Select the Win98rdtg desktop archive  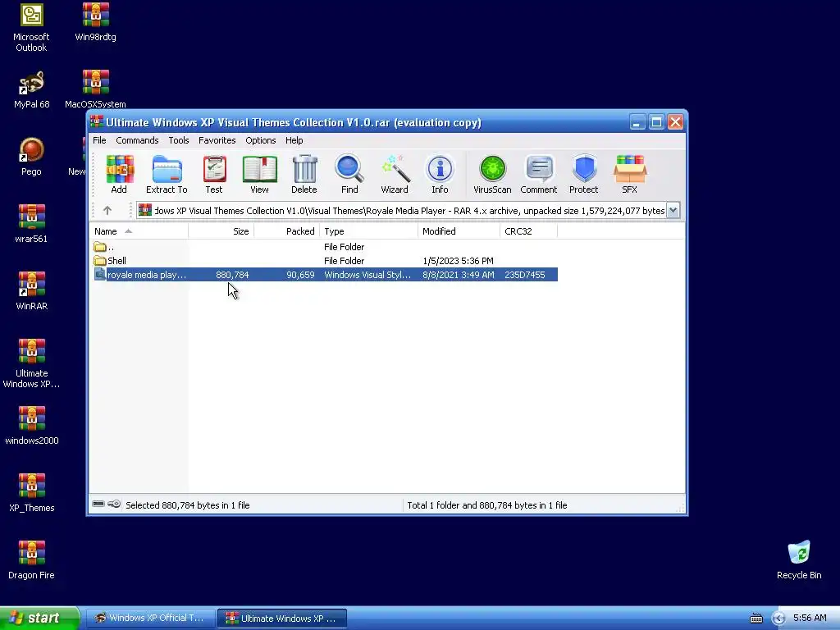tap(95, 22)
